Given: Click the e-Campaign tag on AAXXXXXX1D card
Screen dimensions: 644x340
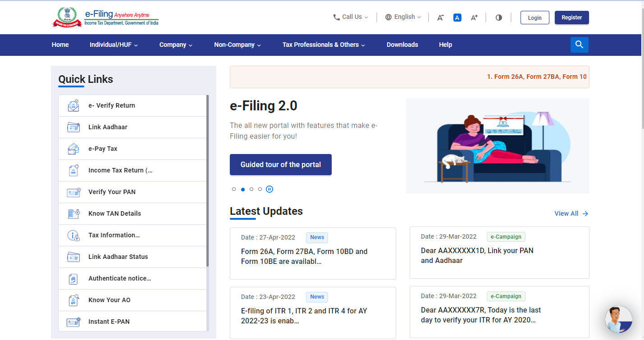Looking at the screenshot, I should click(506, 236).
